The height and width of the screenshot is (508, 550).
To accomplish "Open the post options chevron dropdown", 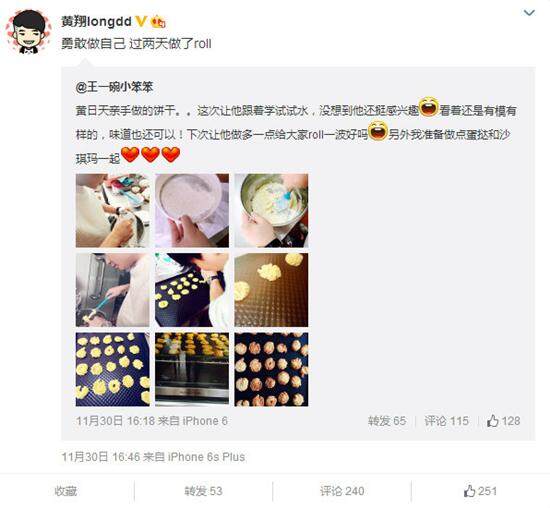I will [529, 13].
